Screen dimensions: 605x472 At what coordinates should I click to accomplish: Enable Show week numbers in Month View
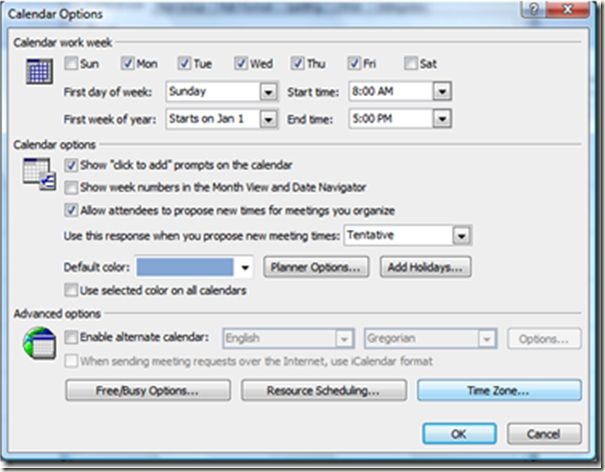(71, 188)
